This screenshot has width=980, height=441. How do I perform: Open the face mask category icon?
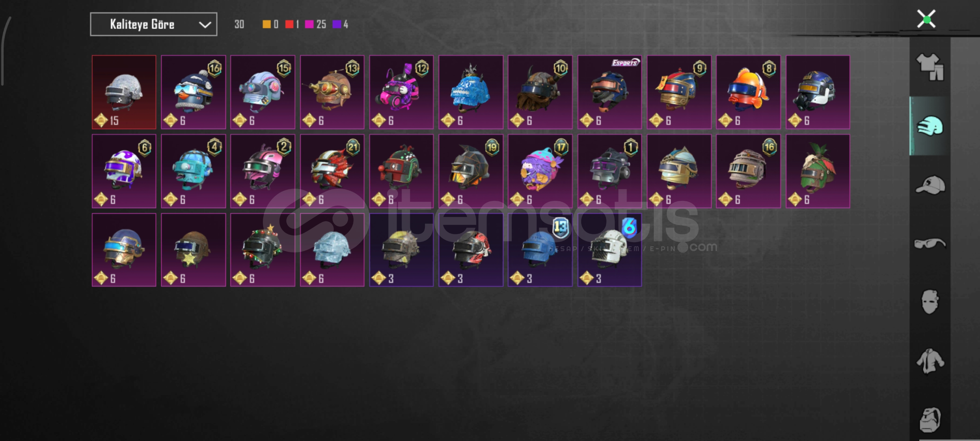[930, 302]
